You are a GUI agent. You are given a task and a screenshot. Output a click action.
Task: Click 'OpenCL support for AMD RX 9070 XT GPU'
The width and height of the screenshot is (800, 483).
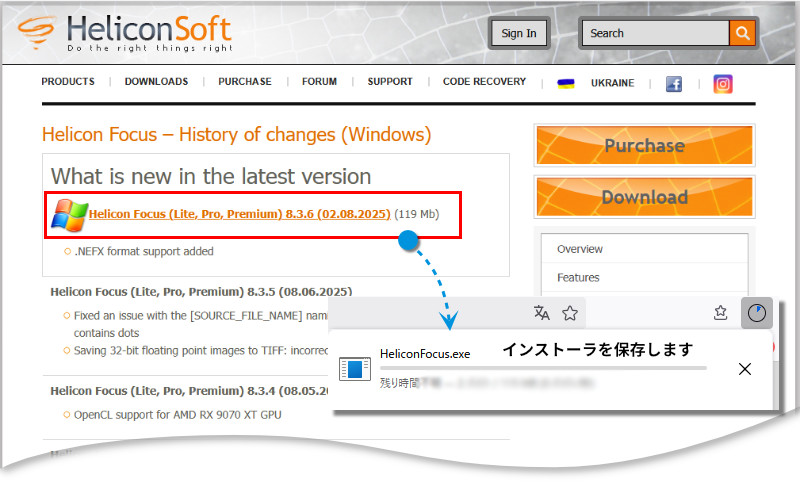(x=178, y=415)
